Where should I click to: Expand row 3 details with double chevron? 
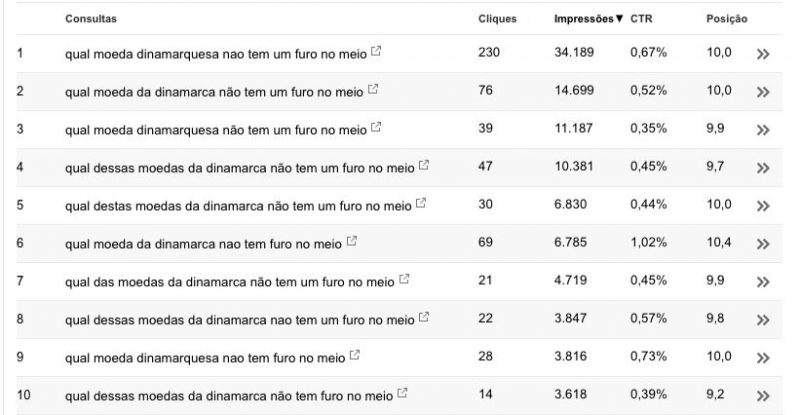763,130
